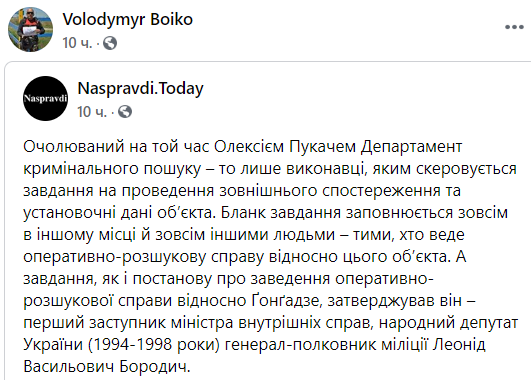The height and width of the screenshot is (380, 531).
Task: Click the globe privacy icon under Naspravdi.Today
Action: (x=125, y=111)
